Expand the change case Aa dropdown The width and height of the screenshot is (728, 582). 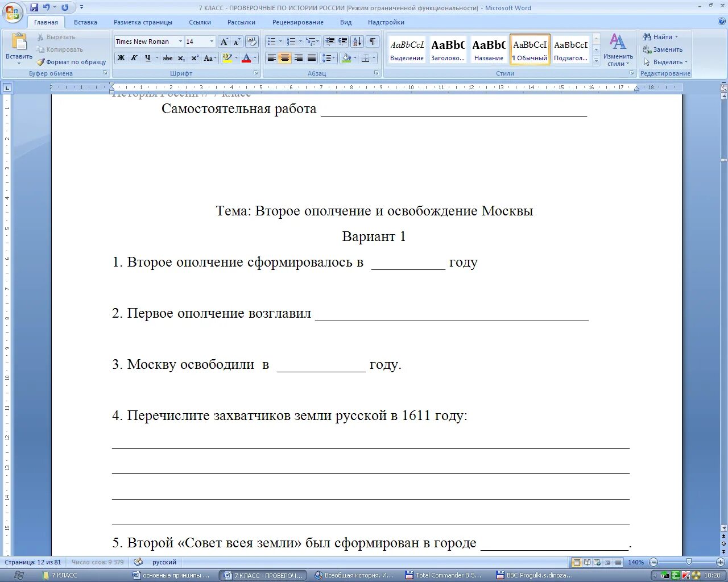click(216, 58)
